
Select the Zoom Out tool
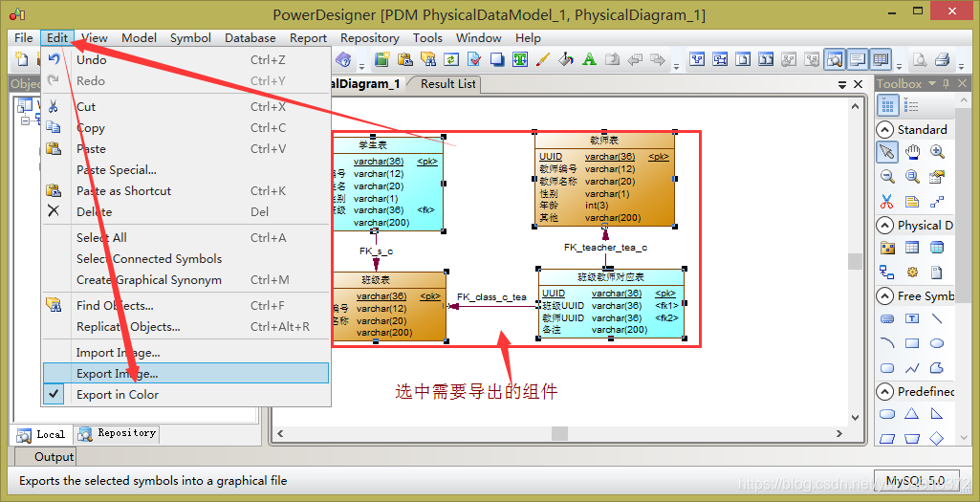click(x=887, y=176)
